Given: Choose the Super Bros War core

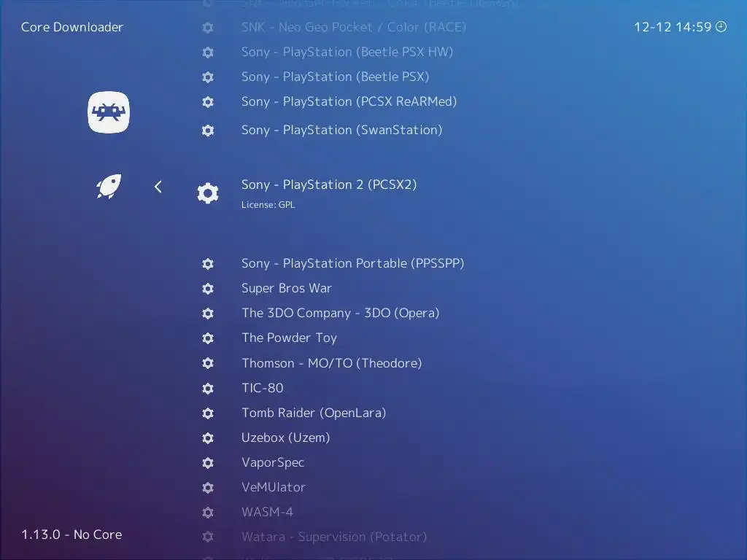Looking at the screenshot, I should click(x=286, y=288).
